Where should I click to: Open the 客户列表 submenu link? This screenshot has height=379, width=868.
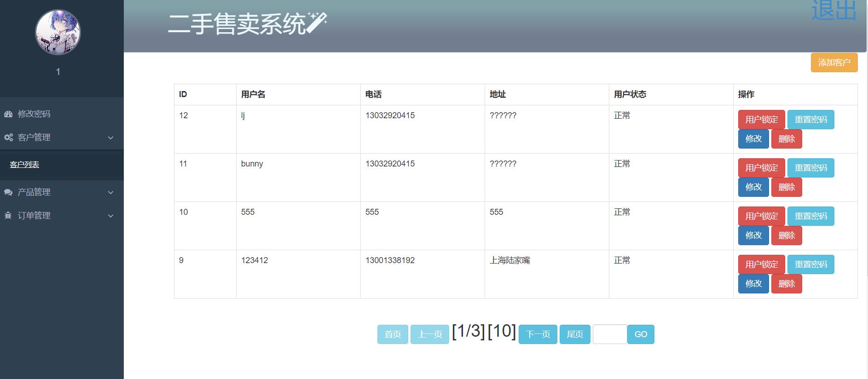tap(24, 165)
